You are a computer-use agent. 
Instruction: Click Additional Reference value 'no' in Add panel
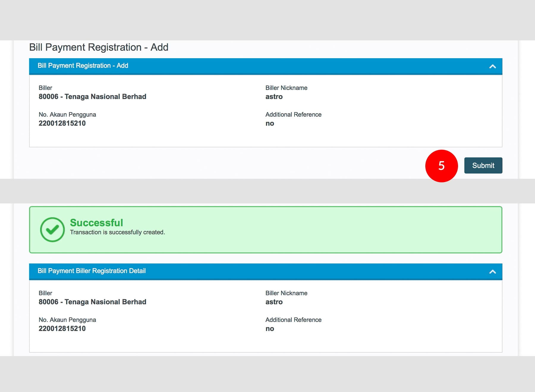270,123
